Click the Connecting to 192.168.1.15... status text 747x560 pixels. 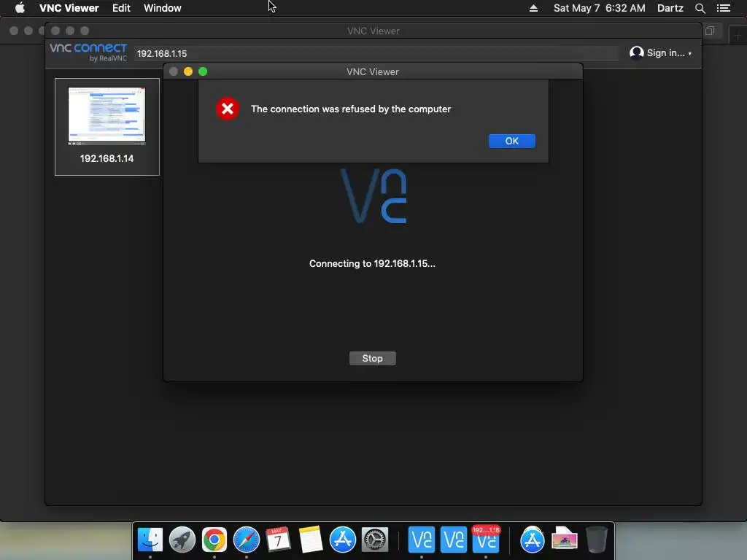[x=372, y=263]
